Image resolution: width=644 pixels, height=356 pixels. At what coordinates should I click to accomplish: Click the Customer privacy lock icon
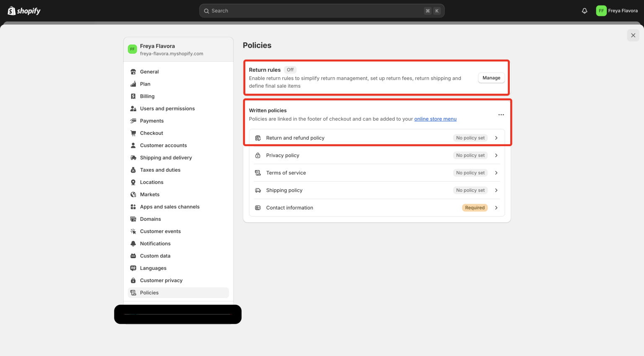pos(133,280)
